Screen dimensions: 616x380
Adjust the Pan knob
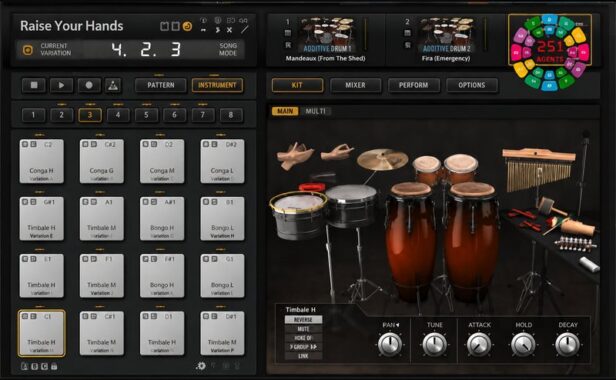click(x=390, y=344)
